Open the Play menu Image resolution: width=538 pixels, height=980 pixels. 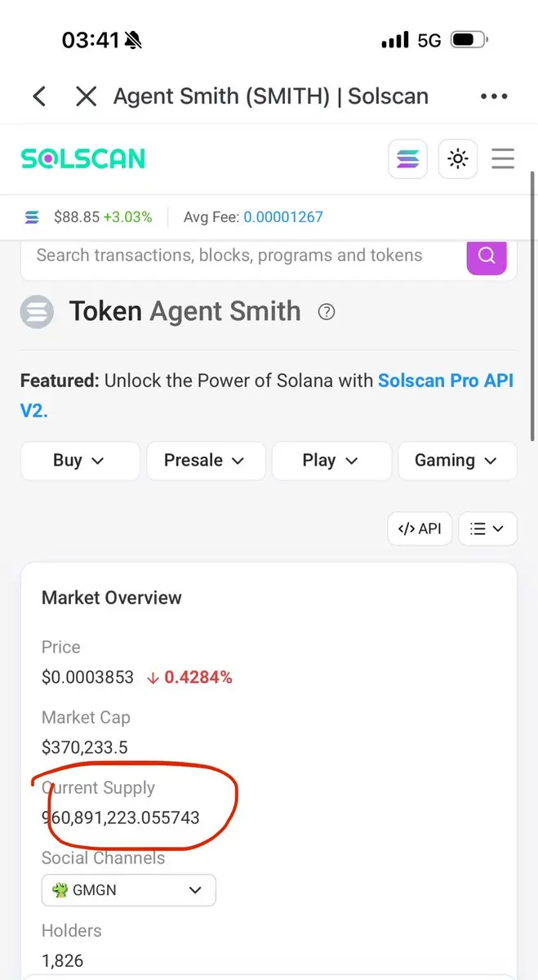coord(331,461)
